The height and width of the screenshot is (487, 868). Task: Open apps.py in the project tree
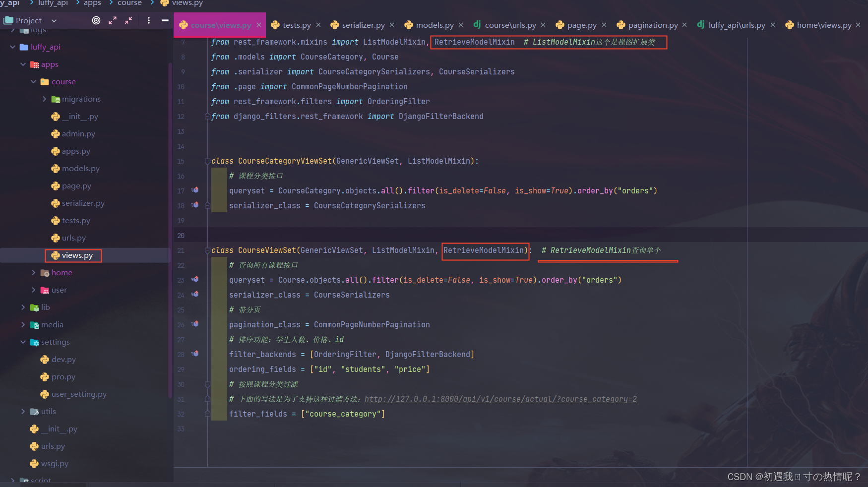tap(70, 151)
